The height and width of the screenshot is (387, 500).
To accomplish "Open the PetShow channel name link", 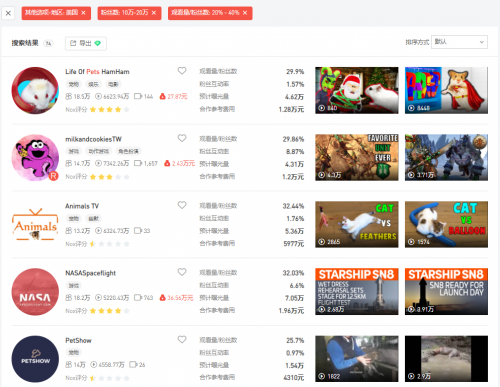I will [78, 340].
